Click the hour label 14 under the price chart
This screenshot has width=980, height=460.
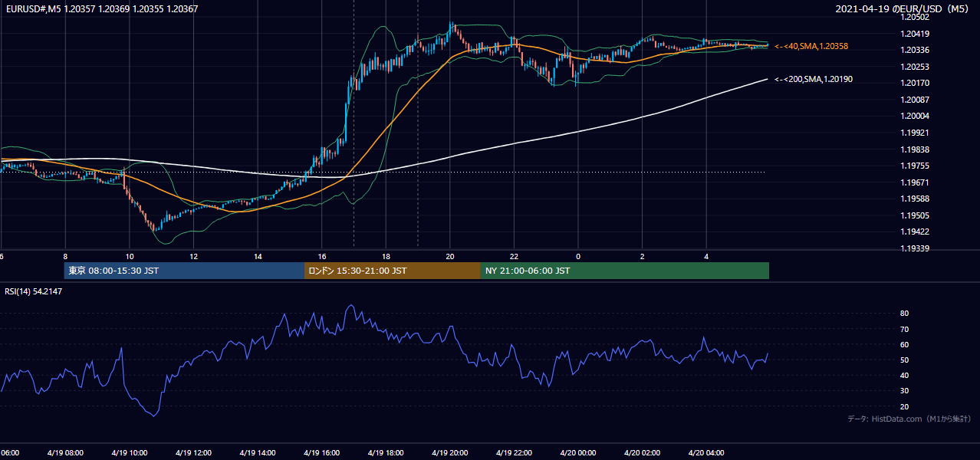258,257
